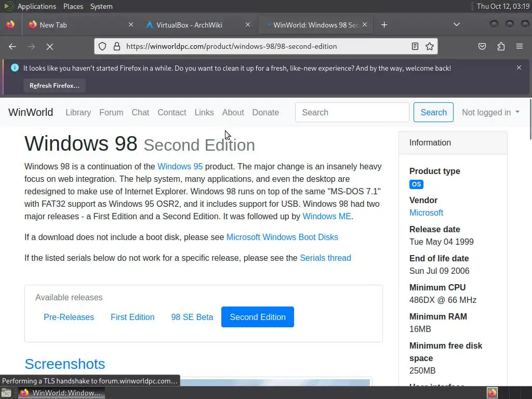Select the 98 SE Beta release tab
The width and height of the screenshot is (532, 399).
[192, 317]
